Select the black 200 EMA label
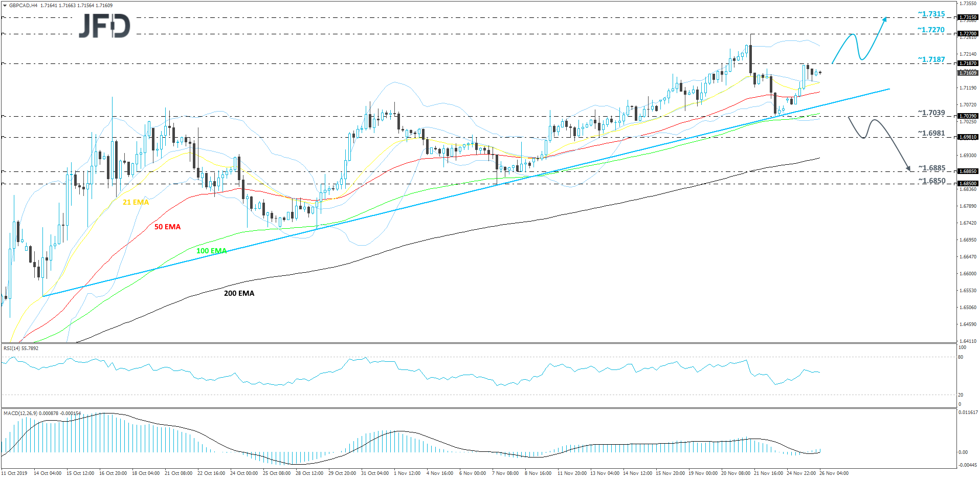This screenshot has height=479, width=980. click(238, 293)
